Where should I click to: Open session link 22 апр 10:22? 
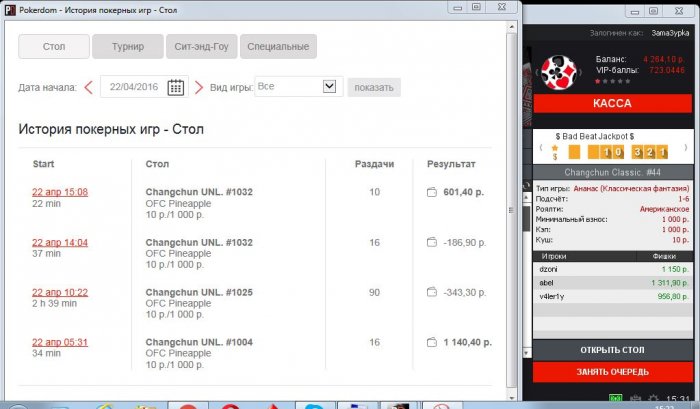click(60, 292)
